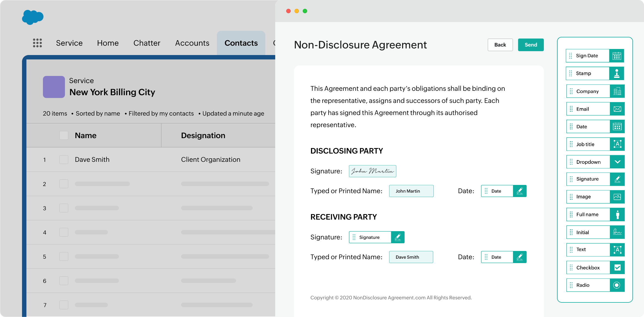This screenshot has width=644, height=317.
Task: Open the app launcher grid icon
Action: coord(37,43)
